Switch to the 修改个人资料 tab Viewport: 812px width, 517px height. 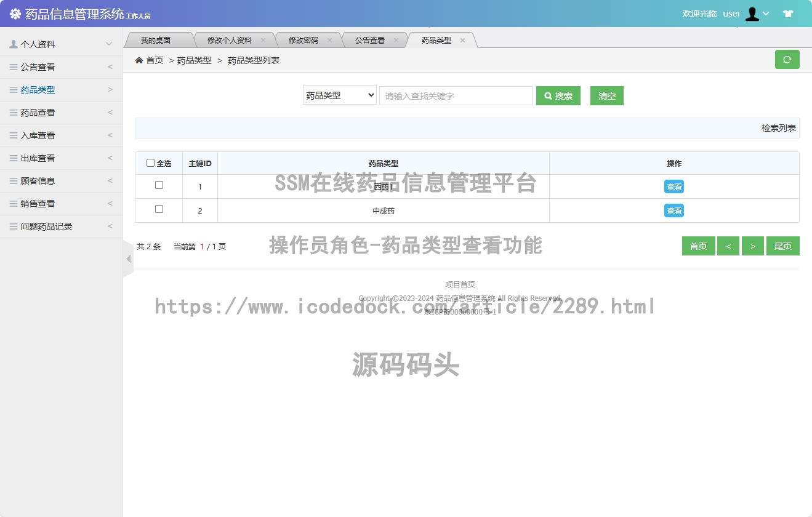(229, 40)
